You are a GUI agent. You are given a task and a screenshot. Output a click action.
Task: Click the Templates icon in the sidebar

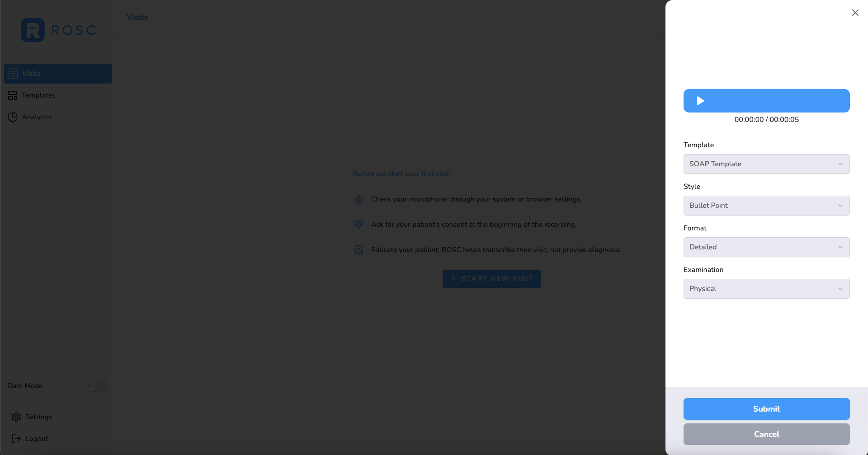click(x=12, y=95)
